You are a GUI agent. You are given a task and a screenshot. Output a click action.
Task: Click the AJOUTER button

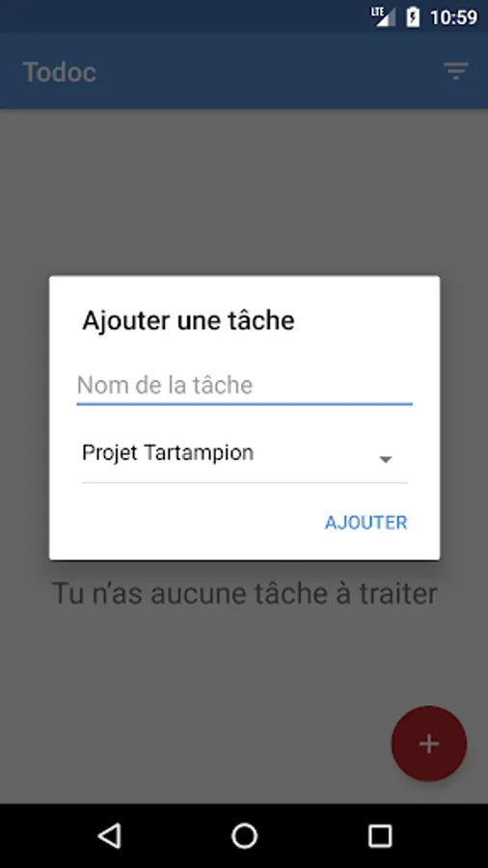click(366, 523)
